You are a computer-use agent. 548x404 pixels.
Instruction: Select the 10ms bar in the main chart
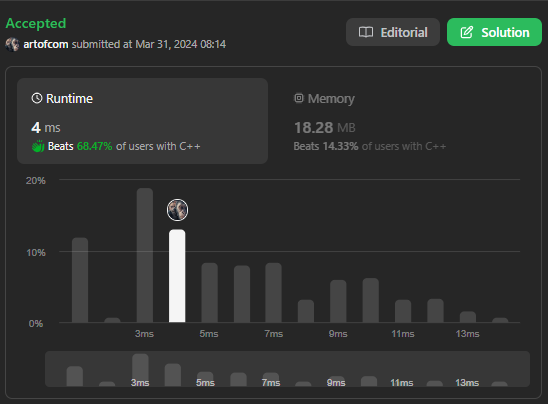(x=371, y=300)
